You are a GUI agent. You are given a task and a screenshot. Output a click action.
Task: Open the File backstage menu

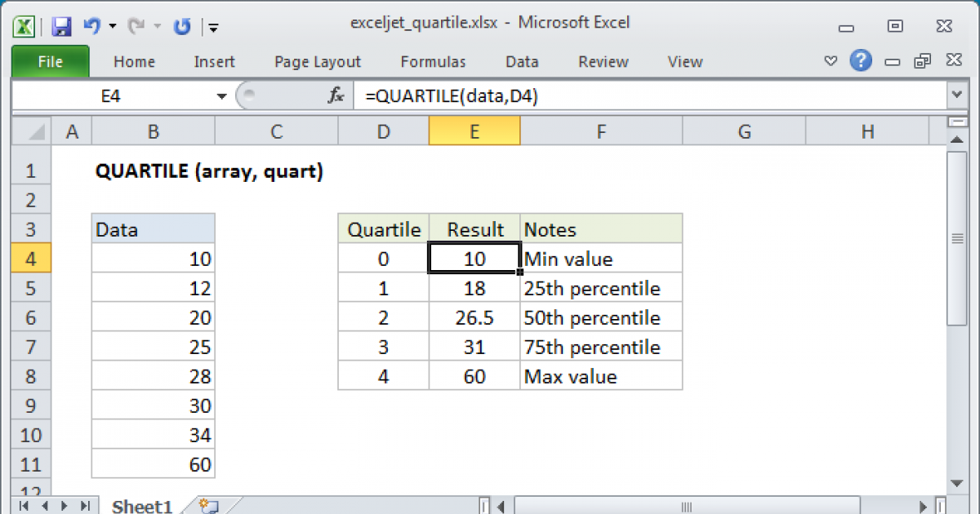pyautogui.click(x=50, y=62)
